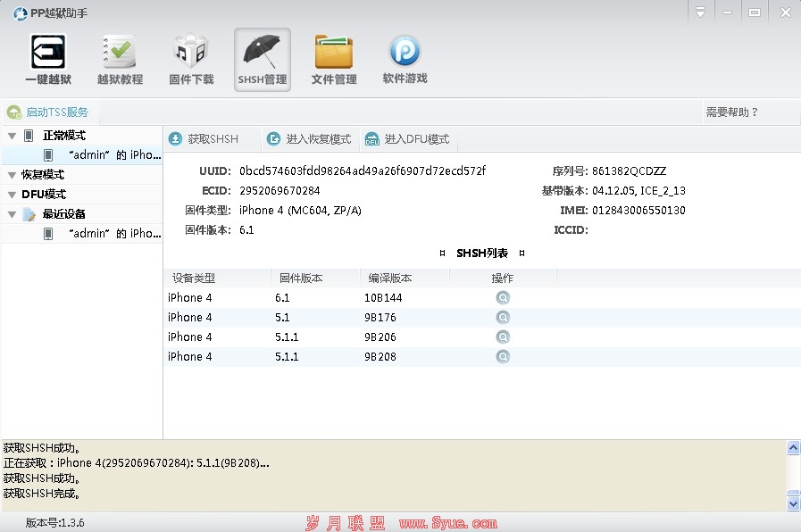The height and width of the screenshot is (532, 801).
Task: Sort by 编译版本 column header
Action: point(405,278)
